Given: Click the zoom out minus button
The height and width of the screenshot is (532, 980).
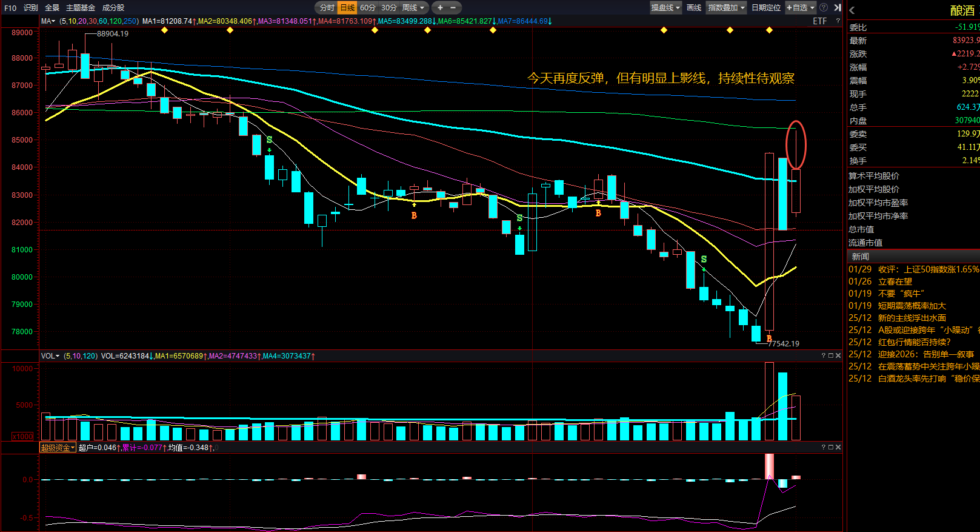Looking at the screenshot, I should 453,8.
